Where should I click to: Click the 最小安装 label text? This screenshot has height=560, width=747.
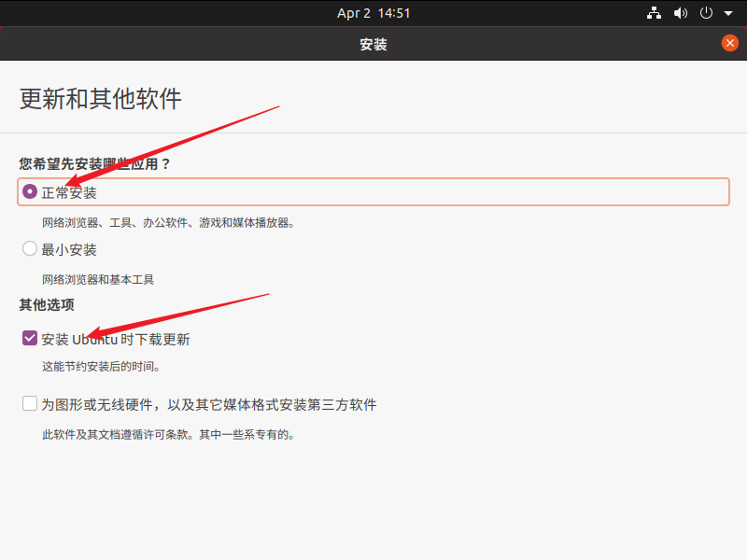[x=69, y=249]
